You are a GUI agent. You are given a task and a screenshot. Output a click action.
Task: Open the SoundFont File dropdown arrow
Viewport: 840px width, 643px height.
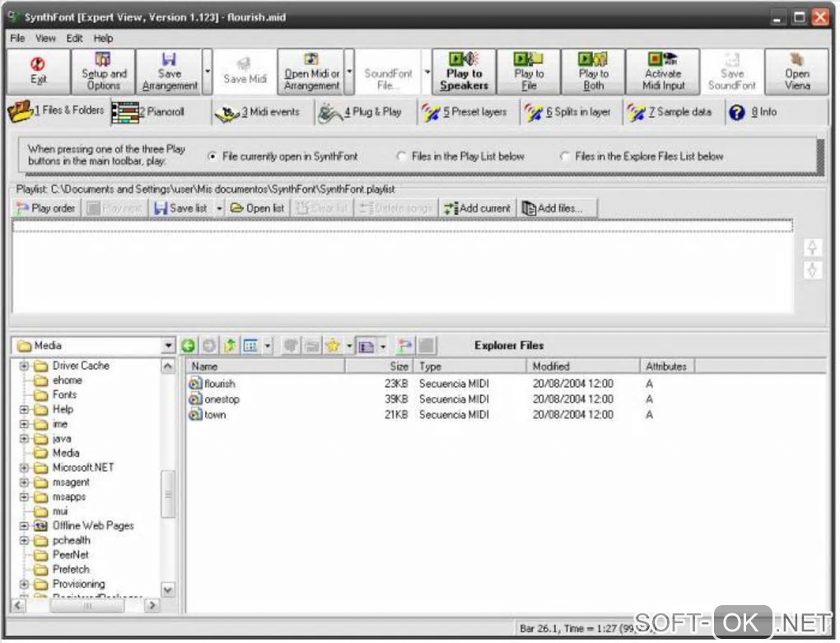[427, 71]
